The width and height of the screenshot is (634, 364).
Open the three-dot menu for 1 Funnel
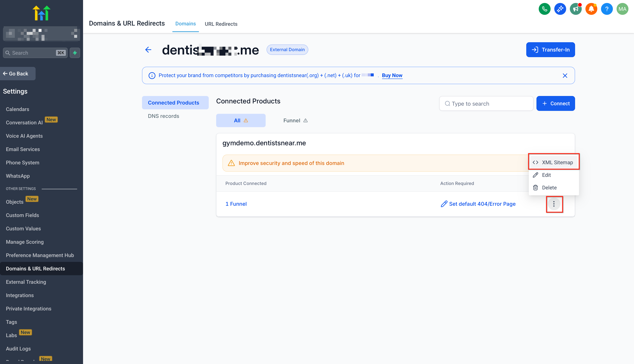554,204
